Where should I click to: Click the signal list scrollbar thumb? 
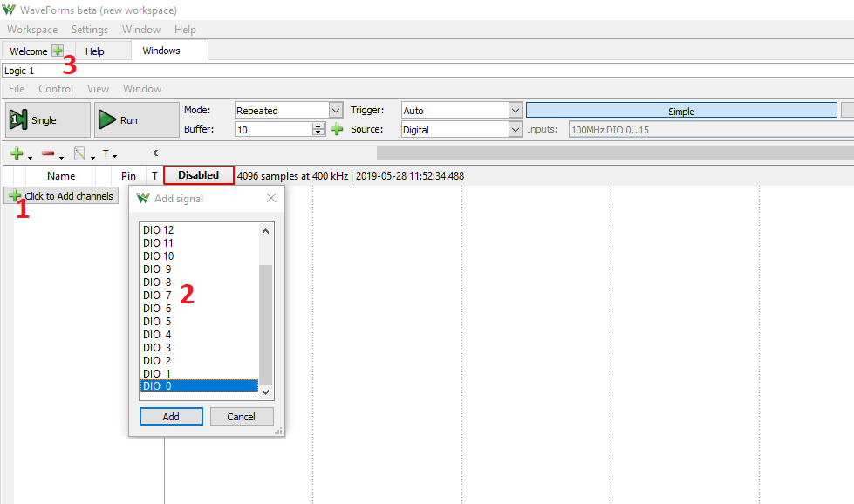265,324
